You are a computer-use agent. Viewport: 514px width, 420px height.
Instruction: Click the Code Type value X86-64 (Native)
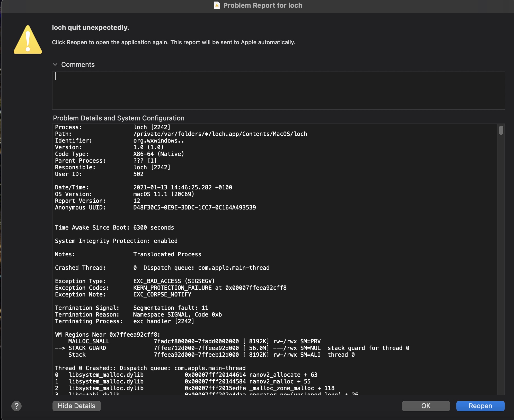point(158,154)
